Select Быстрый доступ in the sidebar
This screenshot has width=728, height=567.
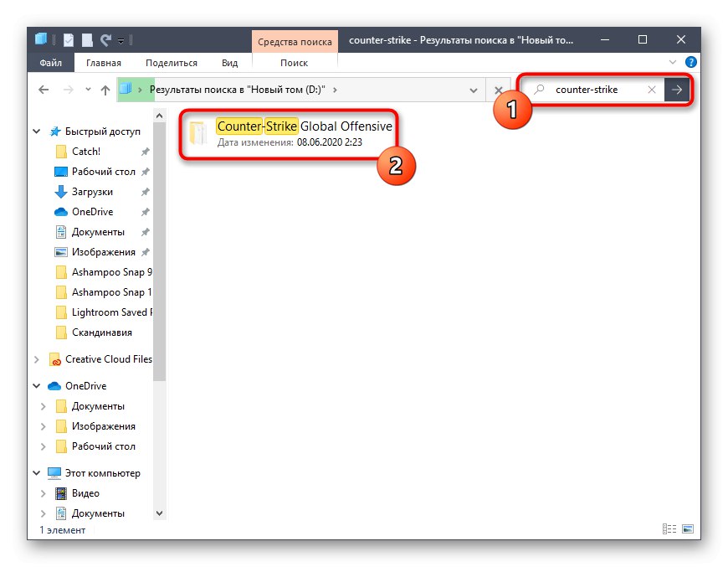[103, 131]
